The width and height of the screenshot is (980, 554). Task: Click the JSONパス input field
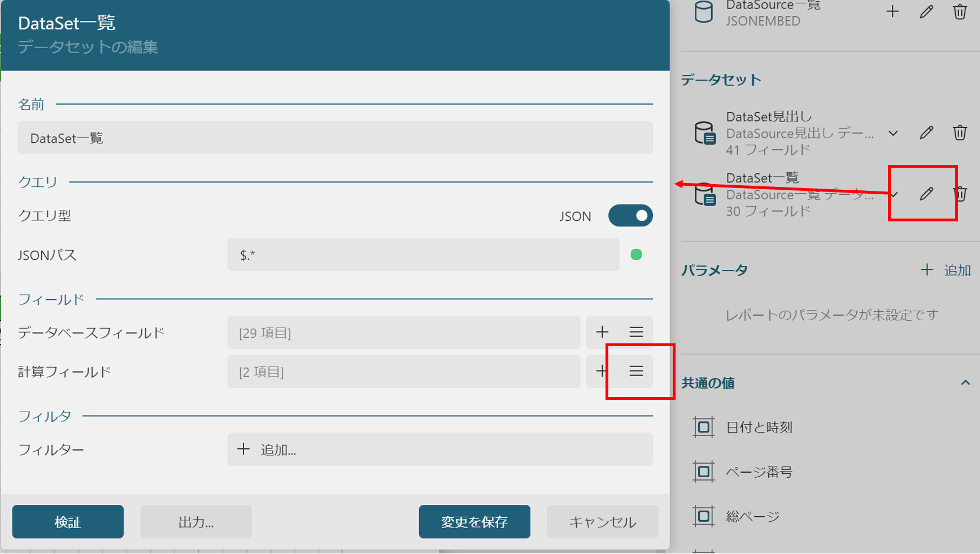423,255
